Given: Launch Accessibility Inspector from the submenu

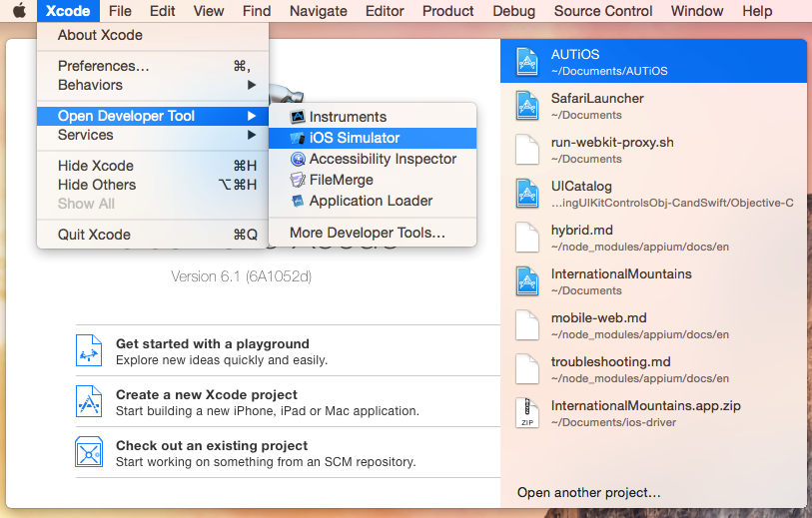Looking at the screenshot, I should [x=373, y=159].
